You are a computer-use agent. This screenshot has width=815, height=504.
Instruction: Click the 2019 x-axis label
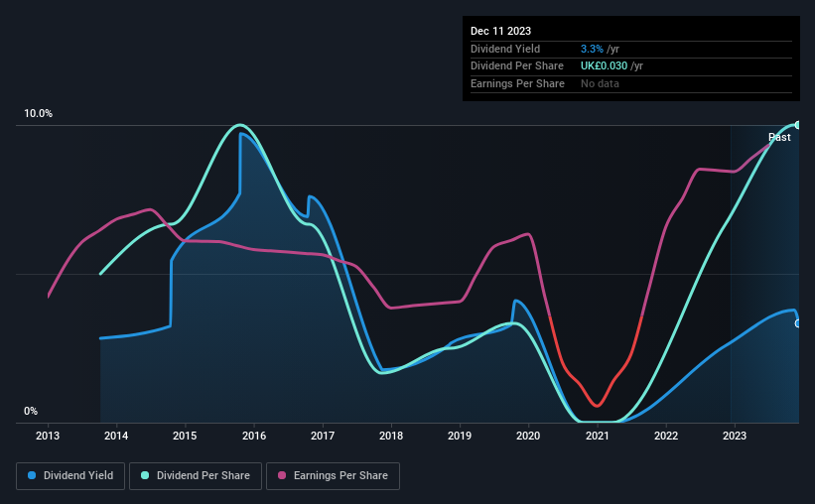460,436
